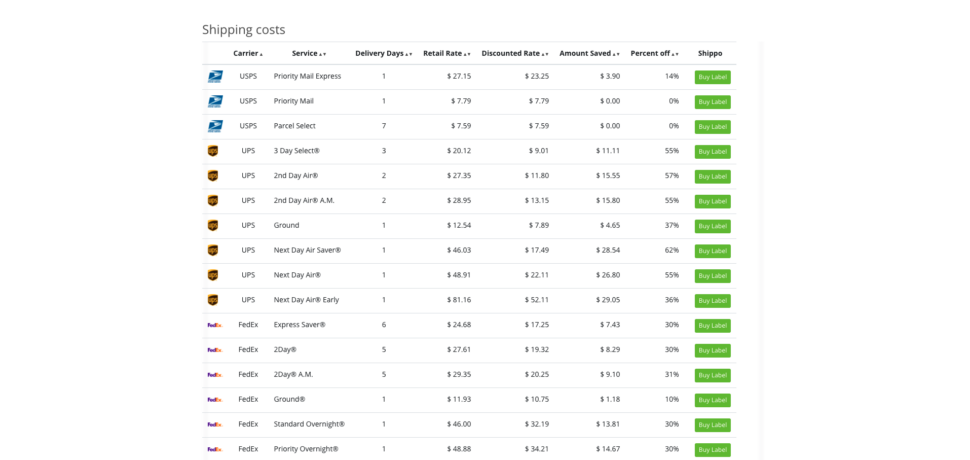The image size is (970, 460).
Task: Click the 7 delivery days cell
Action: [384, 126]
